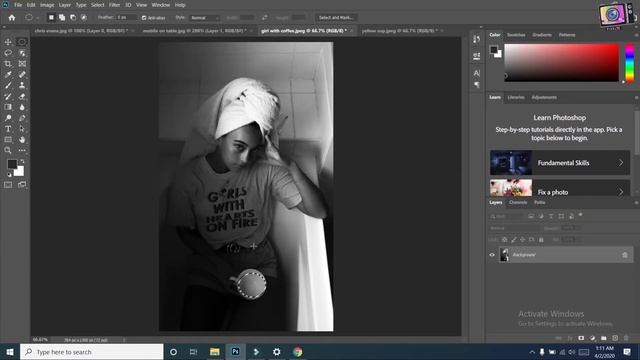The image size is (640, 360).
Task: Select the Spot Healing Brush tool
Action: coord(22,75)
